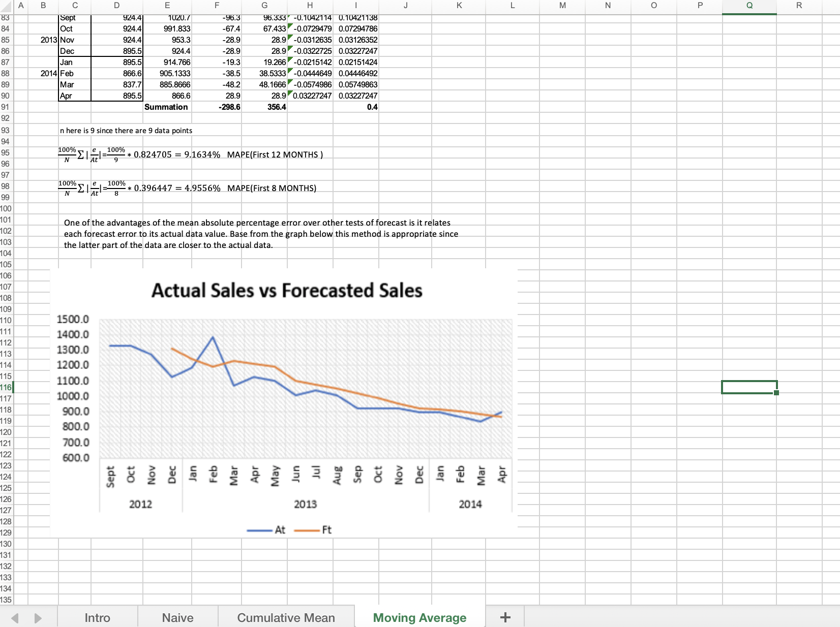This screenshot has height=627, width=840.
Task: Select the summation total -298.6
Action: [217, 107]
